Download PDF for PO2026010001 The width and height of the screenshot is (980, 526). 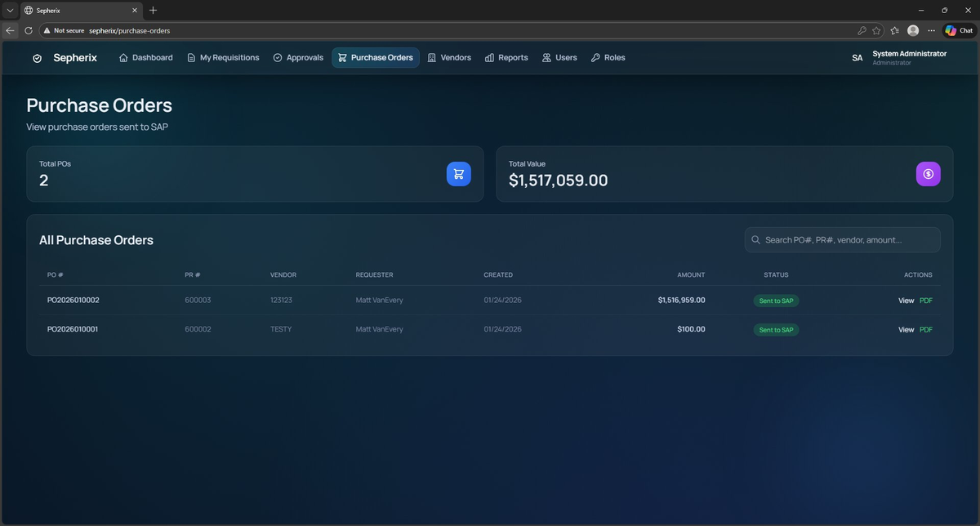[x=925, y=330]
